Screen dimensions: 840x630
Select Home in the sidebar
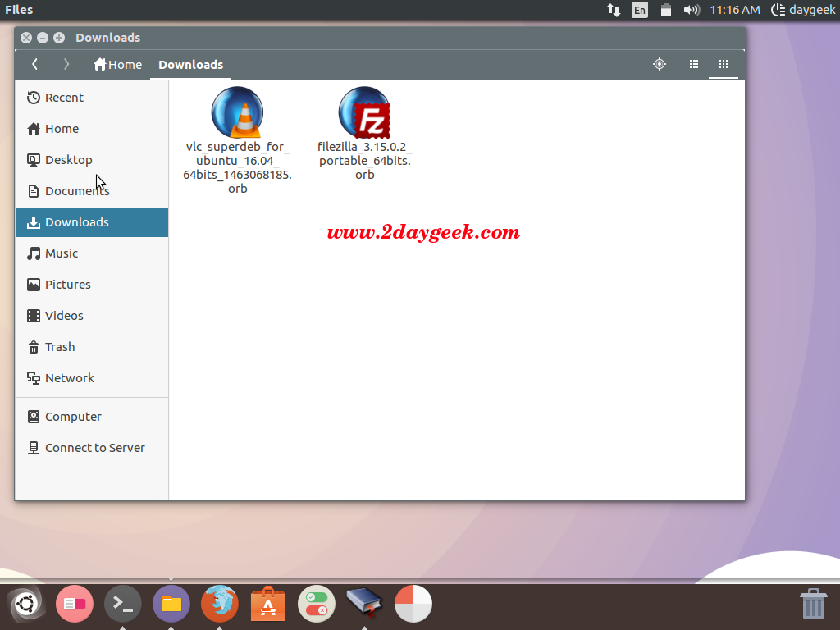point(92,129)
